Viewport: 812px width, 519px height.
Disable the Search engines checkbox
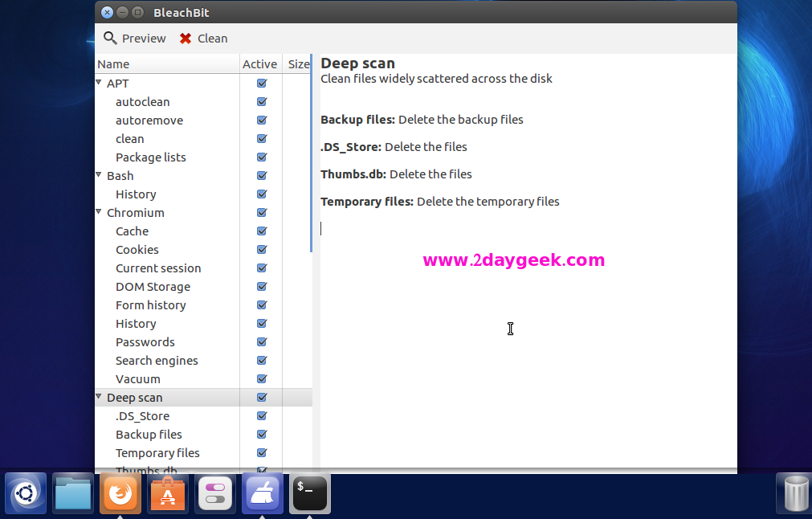pyautogui.click(x=262, y=361)
